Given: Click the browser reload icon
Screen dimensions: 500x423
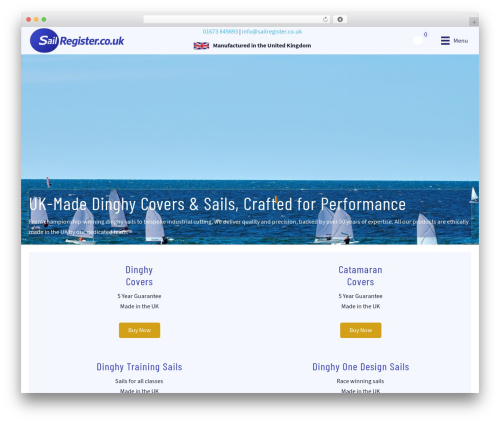Looking at the screenshot, I should 325,19.
